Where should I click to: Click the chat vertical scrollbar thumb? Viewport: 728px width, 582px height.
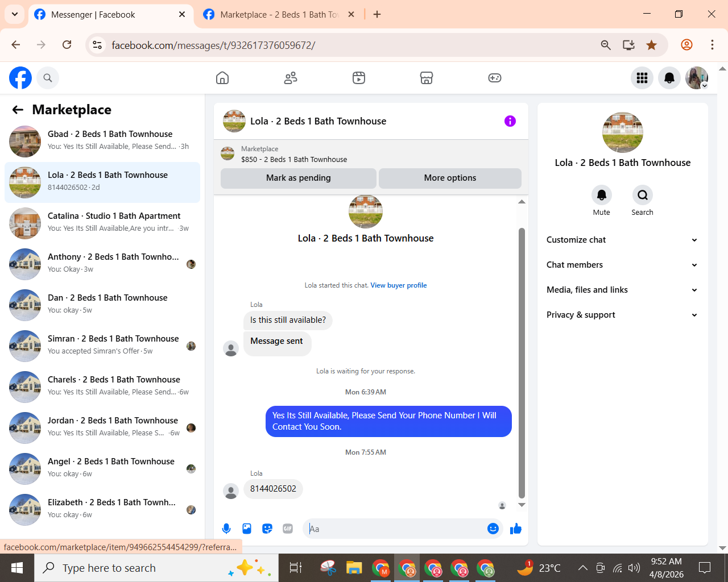point(522,363)
